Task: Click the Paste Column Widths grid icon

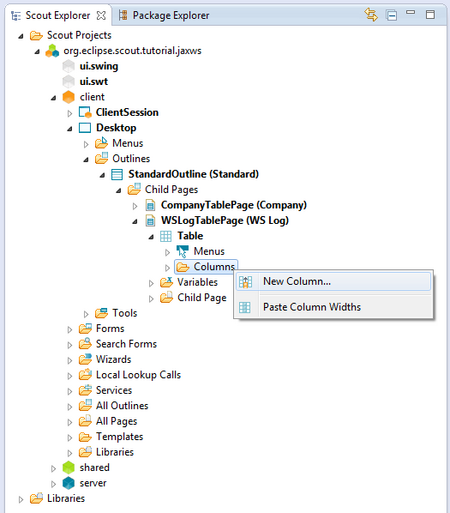Action: pos(245,307)
